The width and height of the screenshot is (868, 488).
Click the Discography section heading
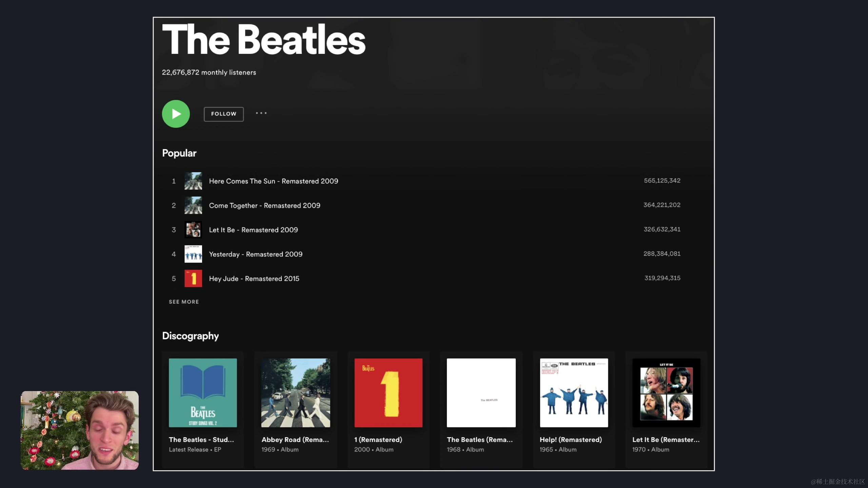[190, 336]
